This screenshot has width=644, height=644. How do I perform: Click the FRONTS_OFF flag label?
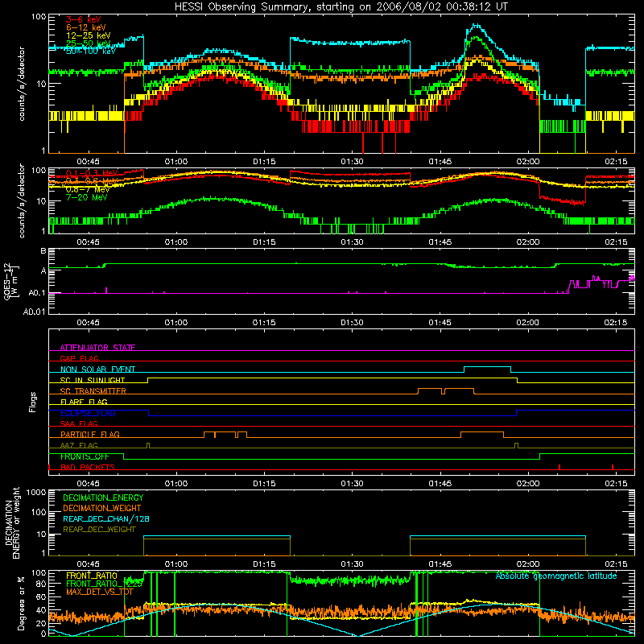click(x=85, y=456)
